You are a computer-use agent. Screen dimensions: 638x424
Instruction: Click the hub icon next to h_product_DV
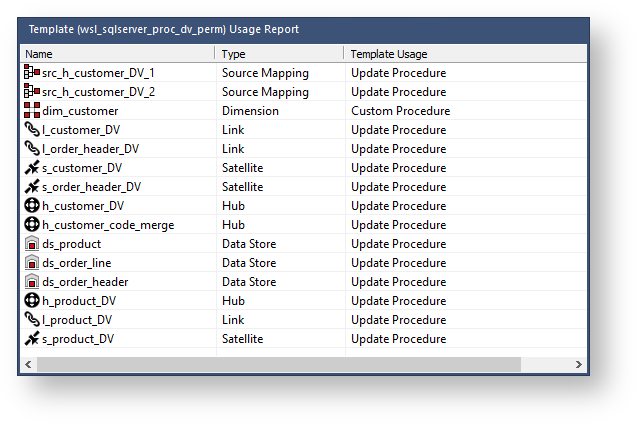click(x=31, y=301)
